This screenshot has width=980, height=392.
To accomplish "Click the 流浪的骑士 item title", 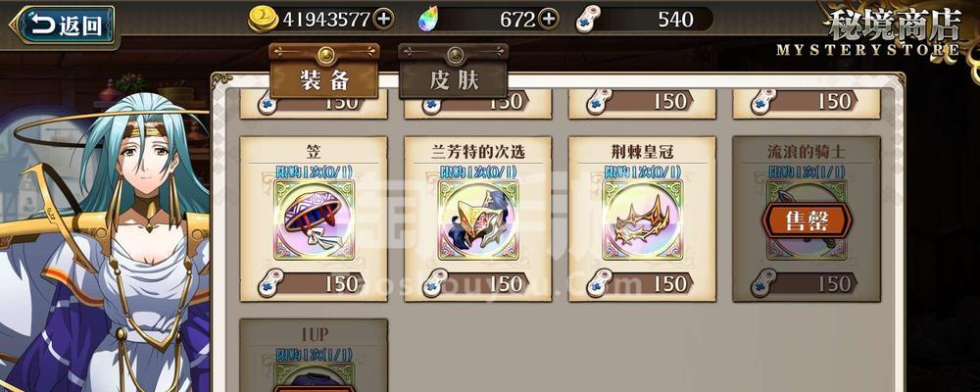I will pos(807,151).
